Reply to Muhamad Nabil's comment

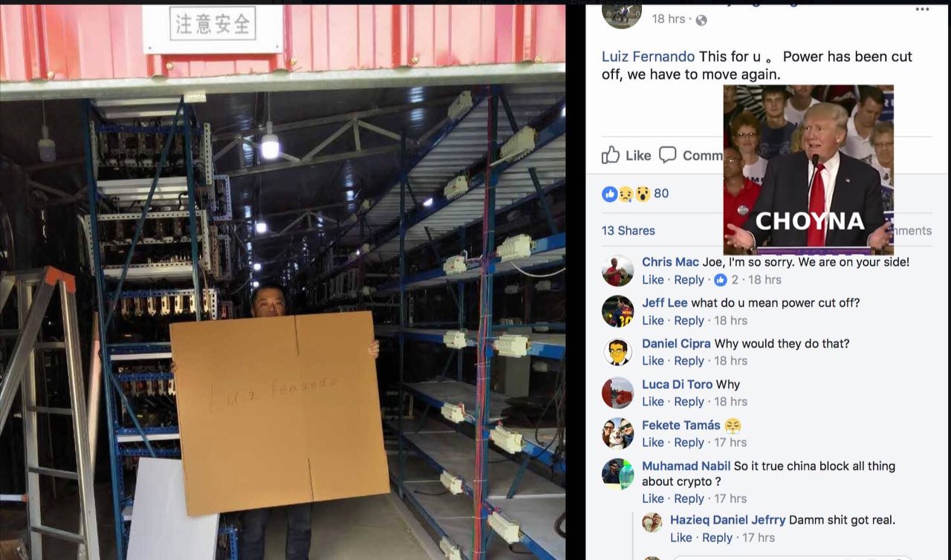689,498
